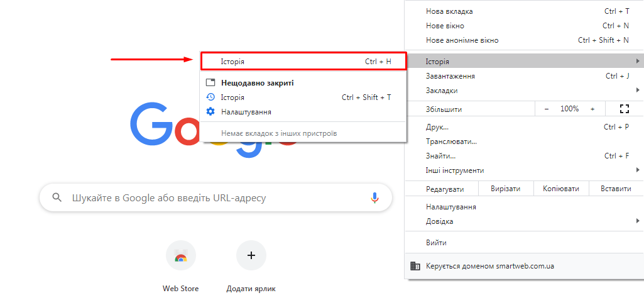Click the building icon for managed domain
The image size is (644, 305).
tap(415, 266)
